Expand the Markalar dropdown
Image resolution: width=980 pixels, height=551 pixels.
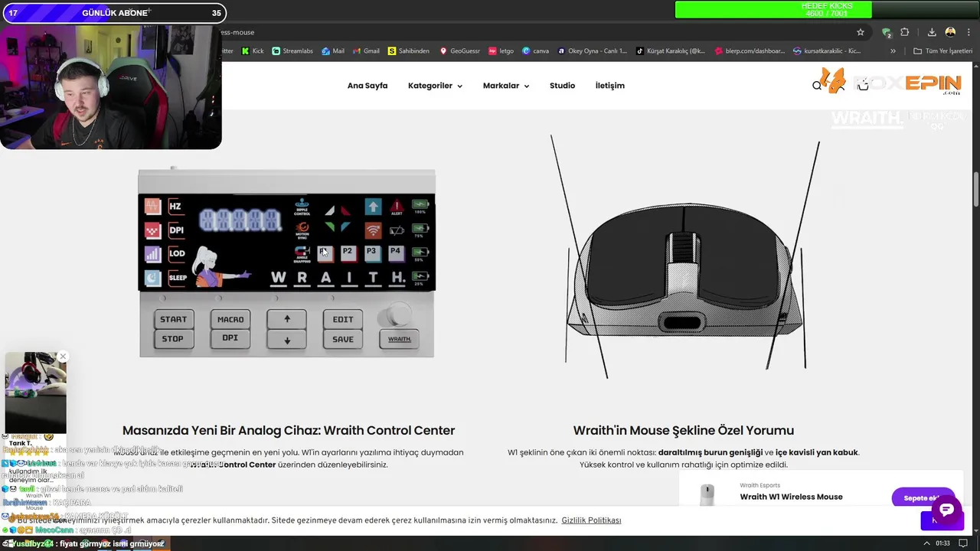(506, 86)
